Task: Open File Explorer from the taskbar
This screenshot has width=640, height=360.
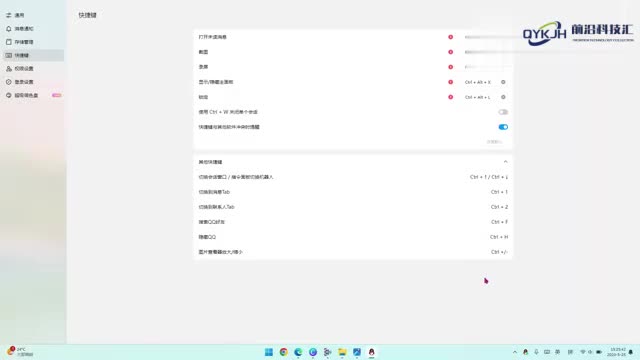Action: 342,352
